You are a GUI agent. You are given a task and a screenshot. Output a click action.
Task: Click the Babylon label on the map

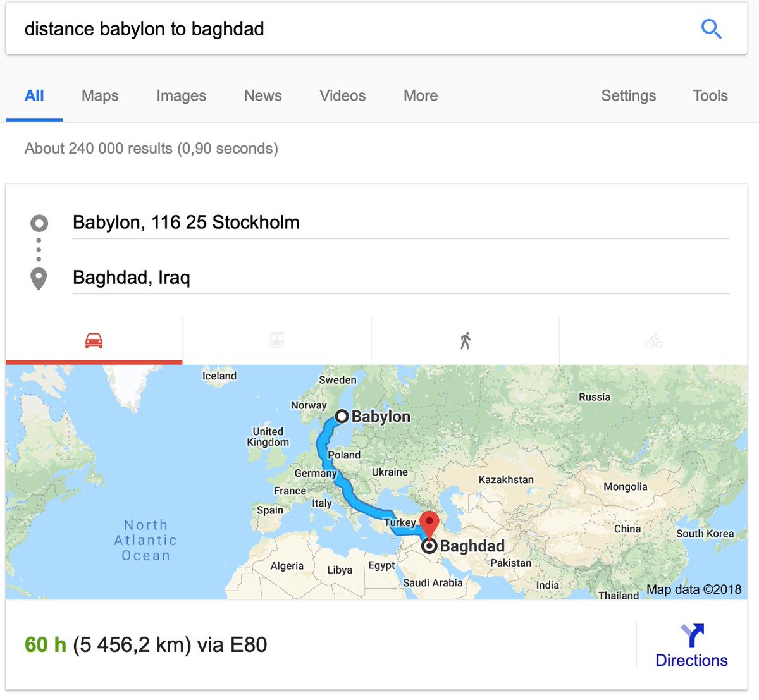tap(381, 416)
